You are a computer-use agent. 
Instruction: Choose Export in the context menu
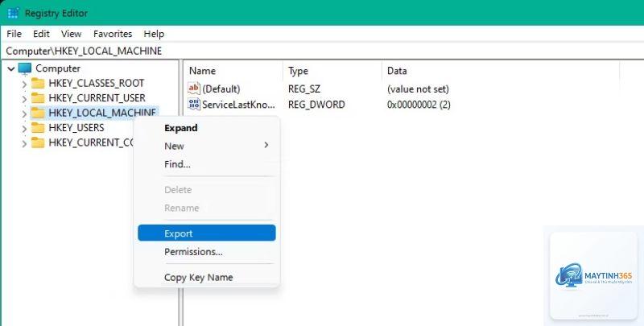tap(207, 233)
